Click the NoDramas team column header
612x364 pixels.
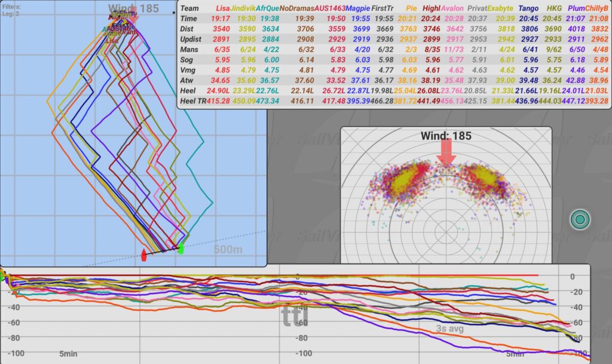(x=296, y=8)
